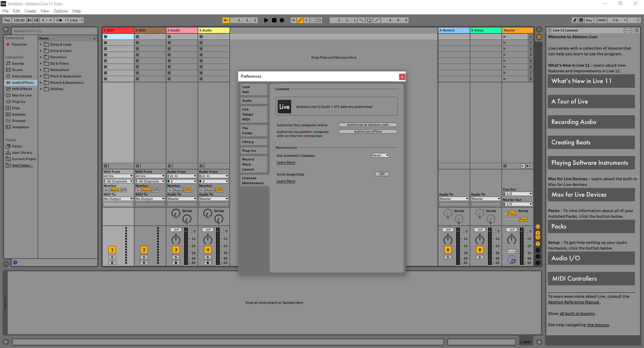Expand Reverb & Resonance folder
The image size is (644, 348).
(x=41, y=82)
